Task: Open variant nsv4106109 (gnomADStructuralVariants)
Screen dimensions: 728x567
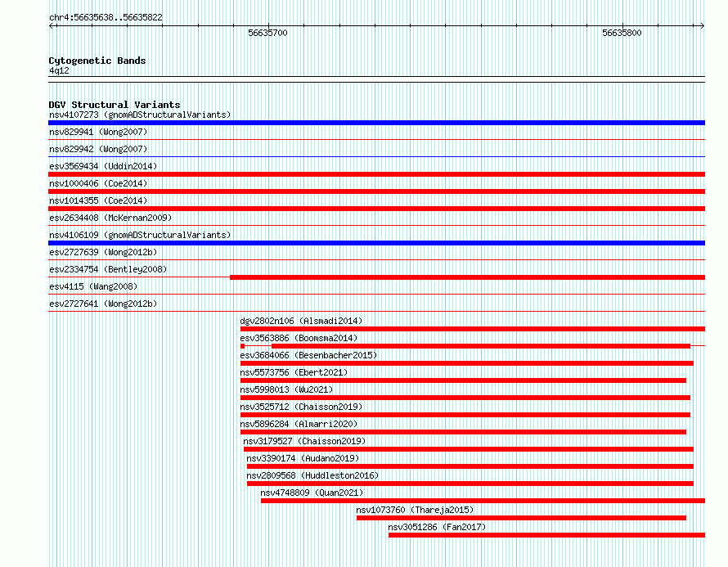Action: click(140, 235)
